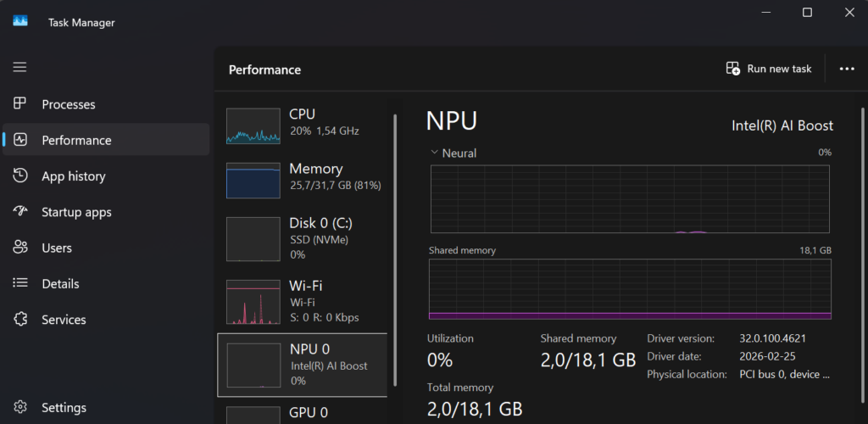
Task: Toggle the hamburger navigation menu
Action: [x=19, y=67]
